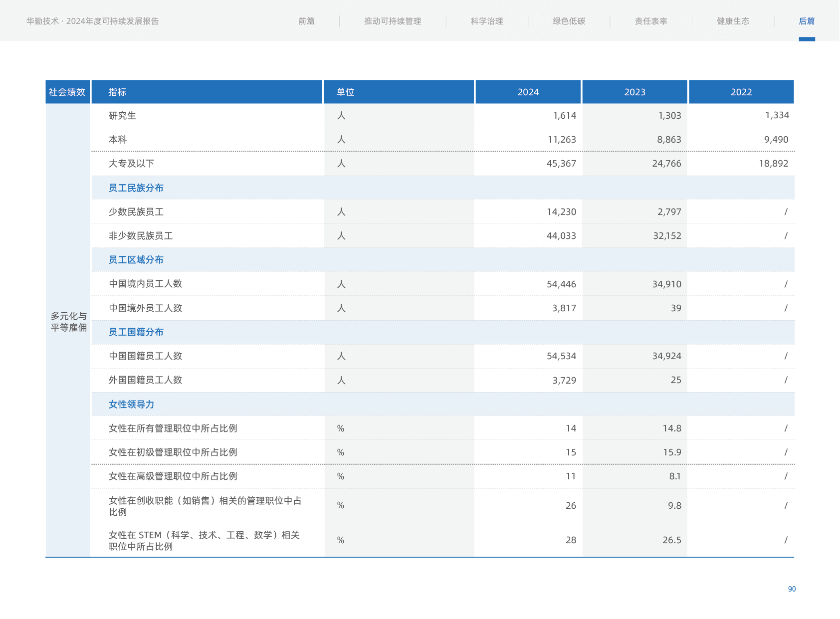Viewport: 840px width, 619px height.
Task: Click the 社会绩效 header cell
Action: coord(67,92)
